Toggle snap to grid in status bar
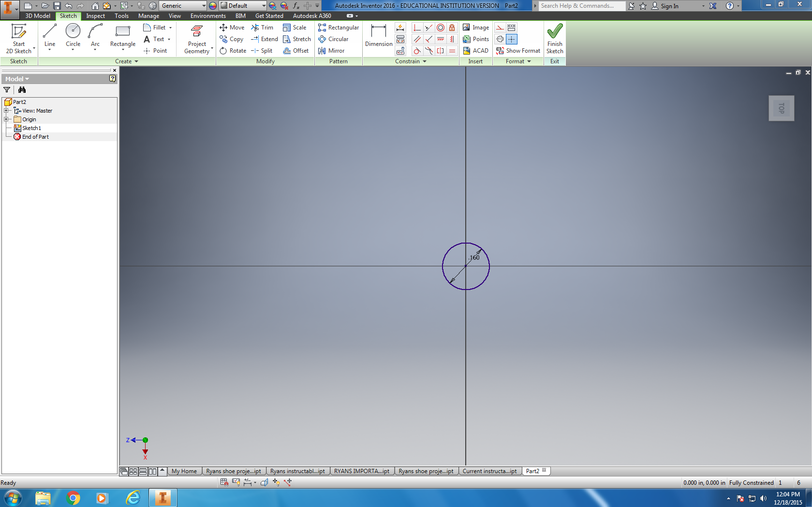Image resolution: width=812 pixels, height=507 pixels. 224,482
